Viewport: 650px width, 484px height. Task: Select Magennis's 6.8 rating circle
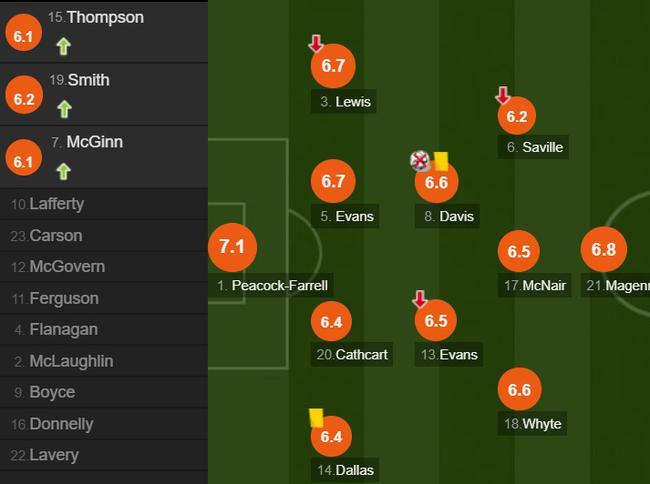[x=604, y=249]
